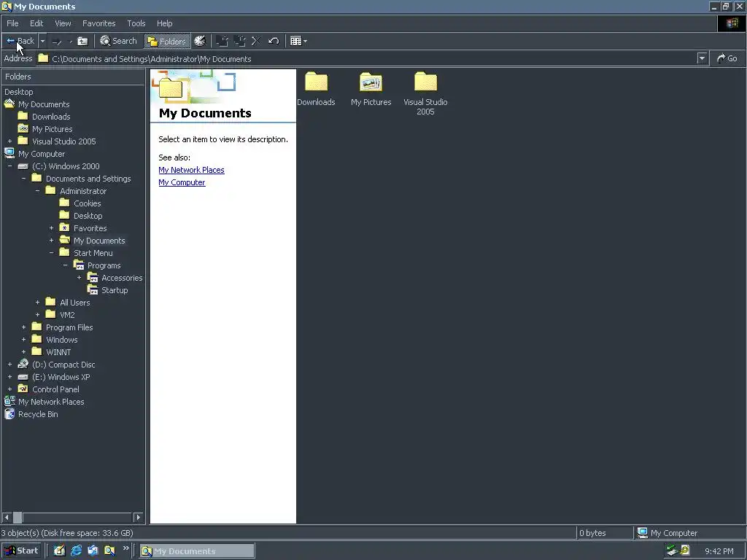Select the WINNT folder in tree
This screenshot has width=747, height=560.
click(x=58, y=352)
